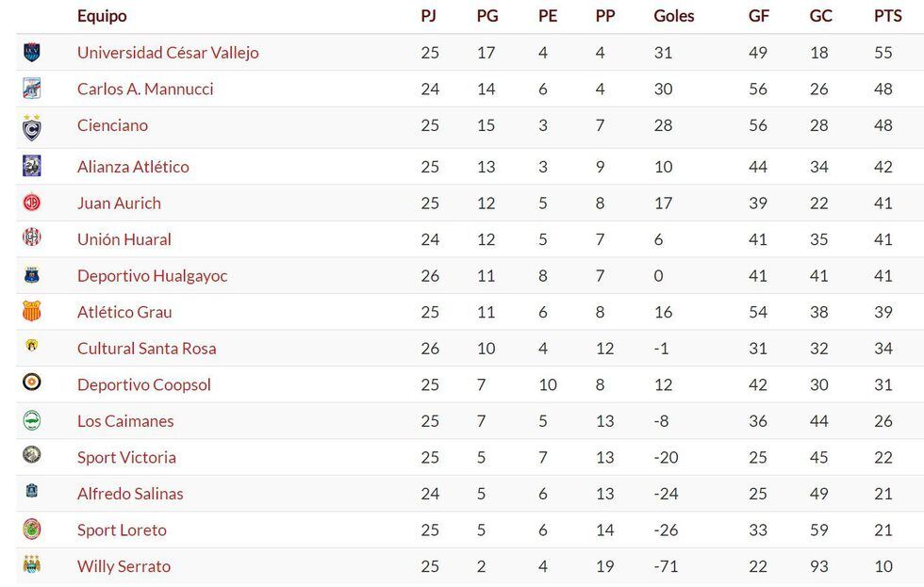The width and height of the screenshot is (924, 587).
Task: Click the Cienciano team crest icon
Action: [32, 126]
